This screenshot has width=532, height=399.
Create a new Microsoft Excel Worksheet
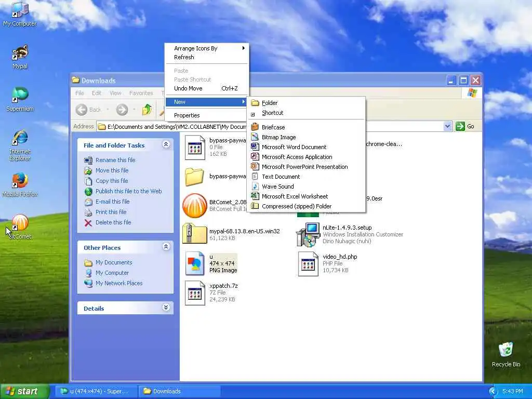[x=307, y=196]
